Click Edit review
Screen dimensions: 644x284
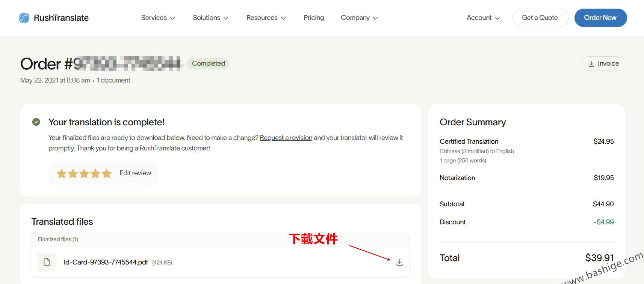135,173
